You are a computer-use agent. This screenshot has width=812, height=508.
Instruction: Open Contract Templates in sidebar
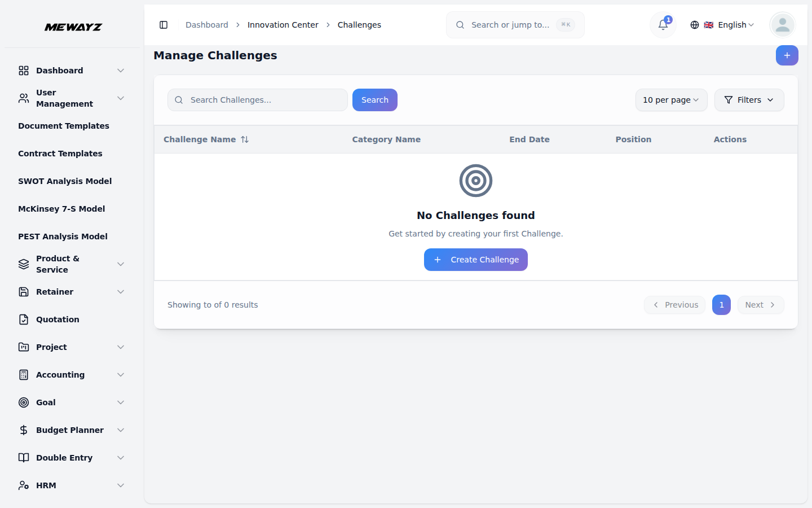[x=60, y=154]
